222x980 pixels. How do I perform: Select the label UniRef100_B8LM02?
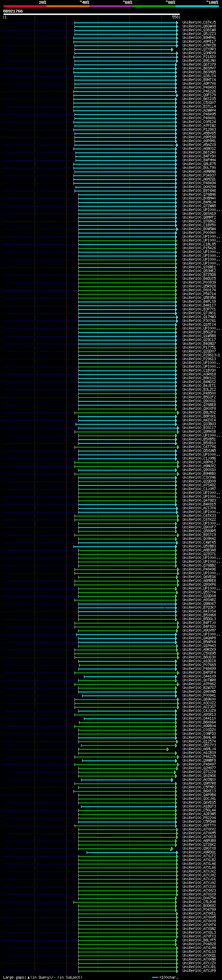point(199,412)
